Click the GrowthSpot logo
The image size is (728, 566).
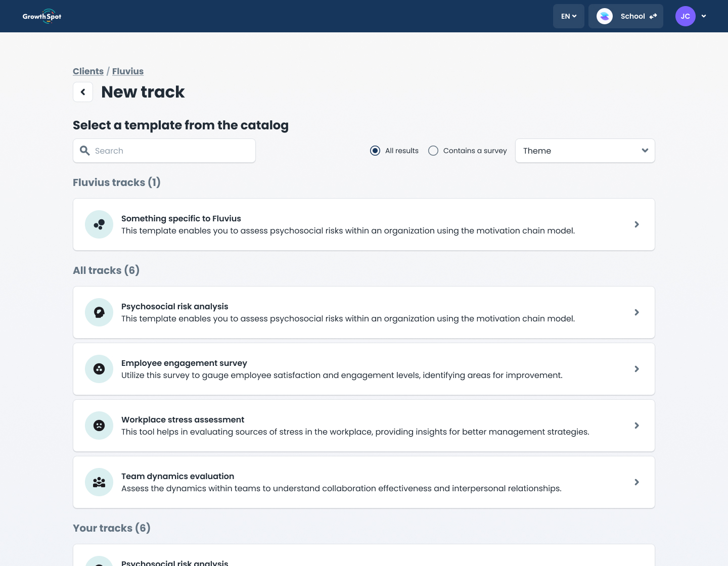point(42,16)
